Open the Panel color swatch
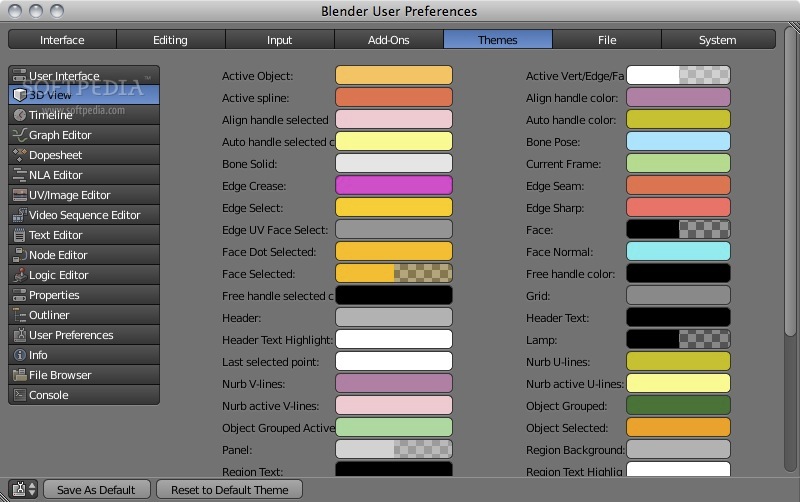The image size is (800, 502). pyautogui.click(x=394, y=449)
